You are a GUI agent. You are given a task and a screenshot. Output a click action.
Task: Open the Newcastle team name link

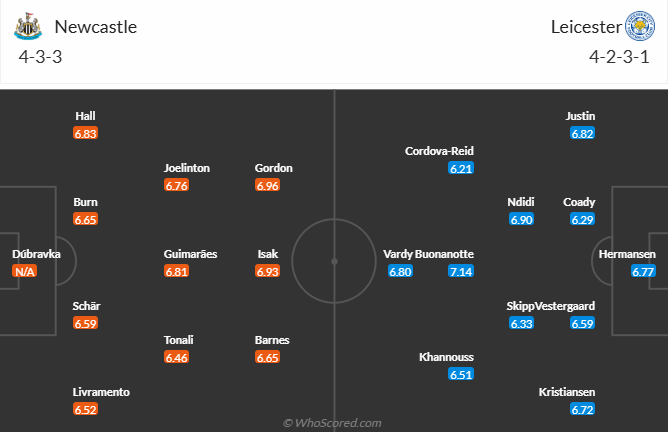96,27
